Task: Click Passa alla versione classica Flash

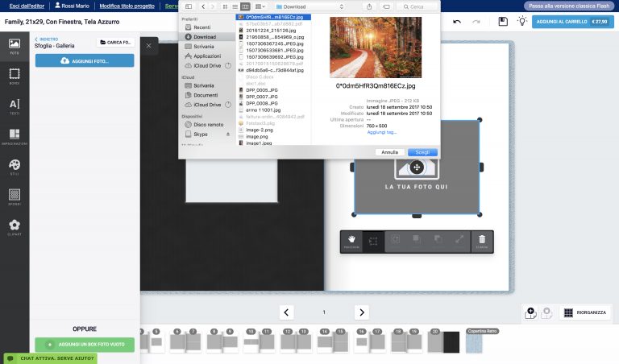Action: pos(569,6)
